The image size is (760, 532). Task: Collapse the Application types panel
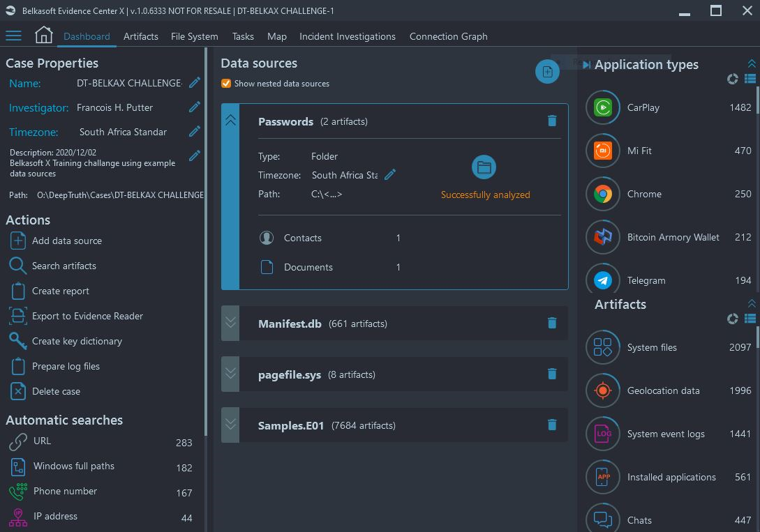click(752, 63)
